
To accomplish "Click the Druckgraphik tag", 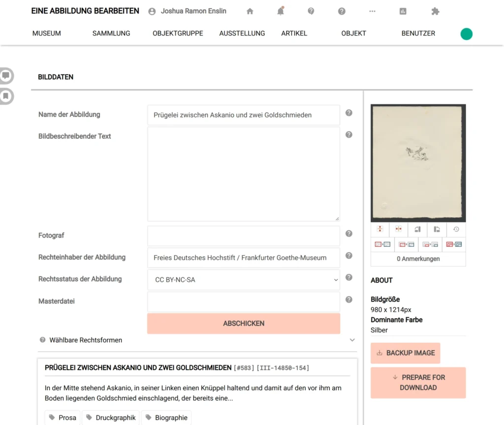I will 111,418.
